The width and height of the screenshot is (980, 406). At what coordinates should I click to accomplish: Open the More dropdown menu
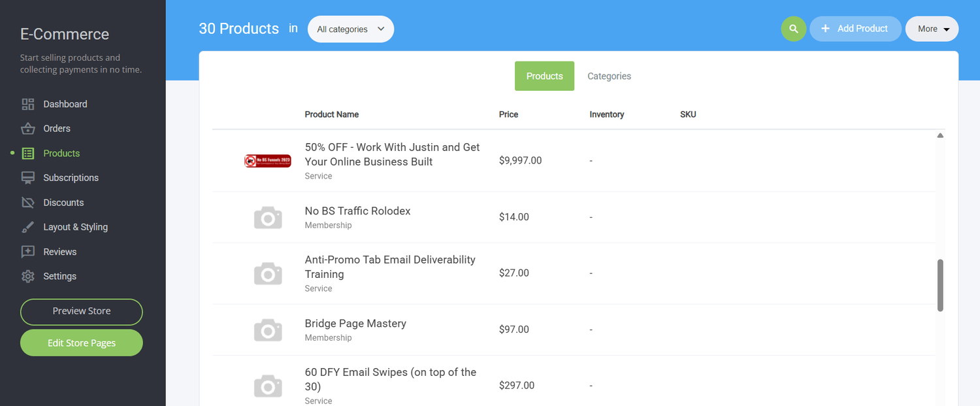click(932, 28)
